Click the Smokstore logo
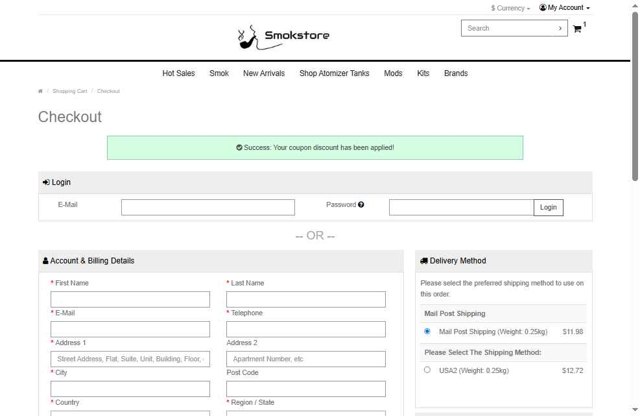 point(284,37)
